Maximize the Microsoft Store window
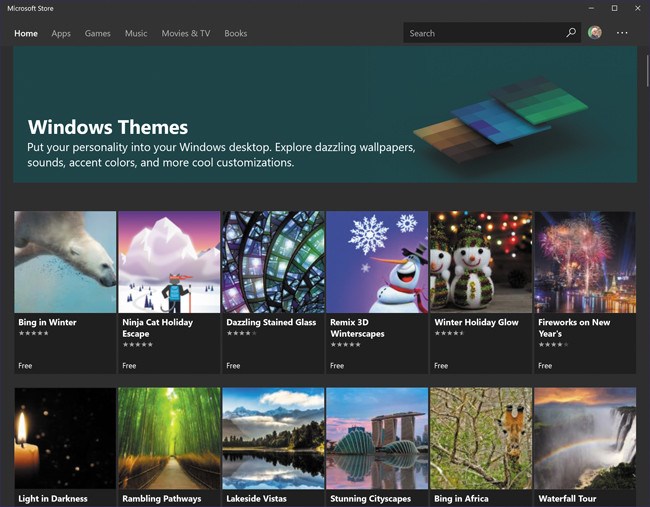 [x=614, y=8]
